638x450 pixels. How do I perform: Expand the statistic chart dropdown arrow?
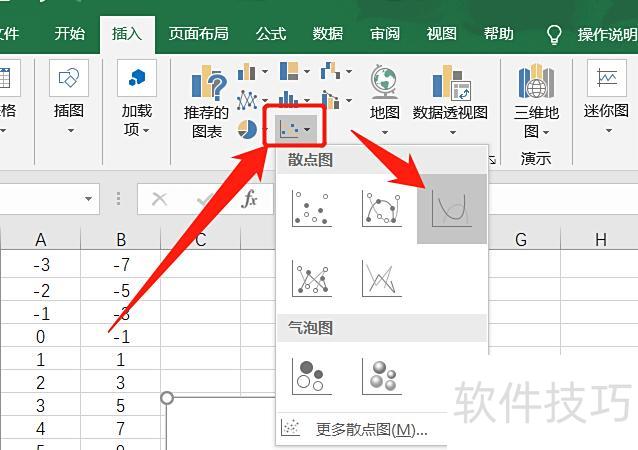click(x=307, y=100)
